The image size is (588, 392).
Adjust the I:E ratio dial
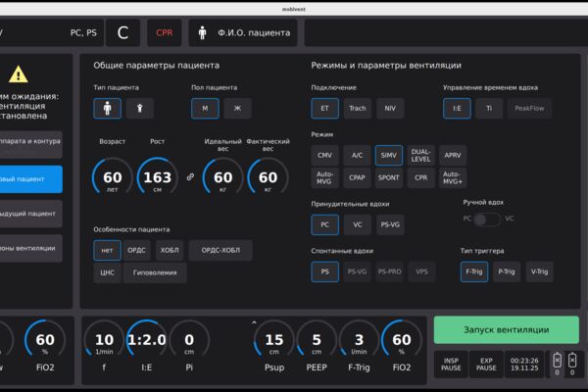coord(147,340)
